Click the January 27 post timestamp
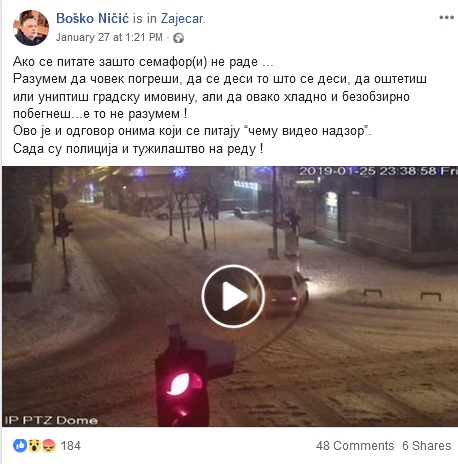Screen dimensions: 458x464 (109, 37)
